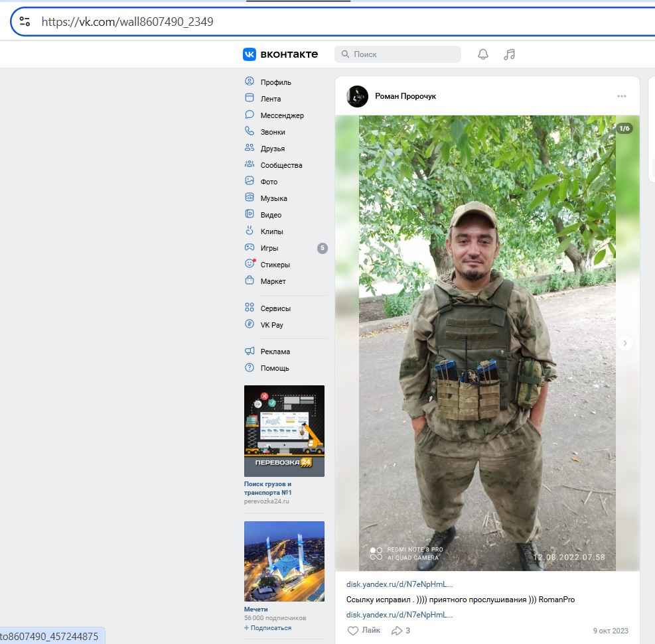Click the Лайк label
655x644 pixels.
[x=371, y=630]
